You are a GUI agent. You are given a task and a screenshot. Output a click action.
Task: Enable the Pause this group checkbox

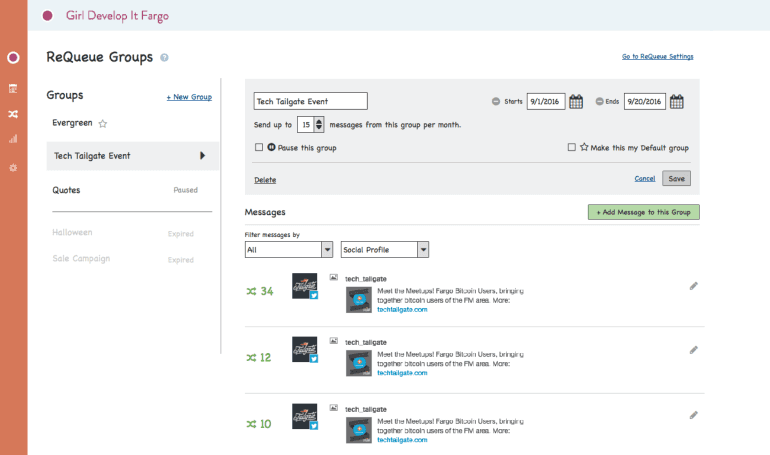[259, 147]
